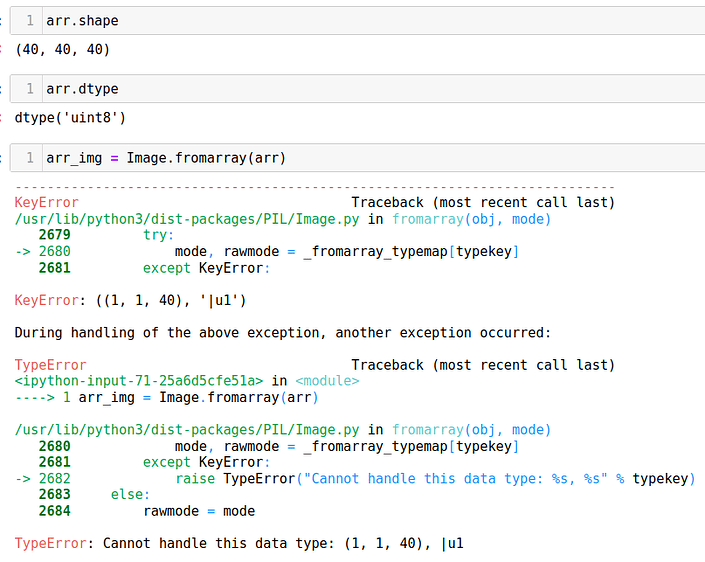705x562 pixels.
Task: Click traceback line 2682 raise TypeError
Action: click(x=355, y=479)
